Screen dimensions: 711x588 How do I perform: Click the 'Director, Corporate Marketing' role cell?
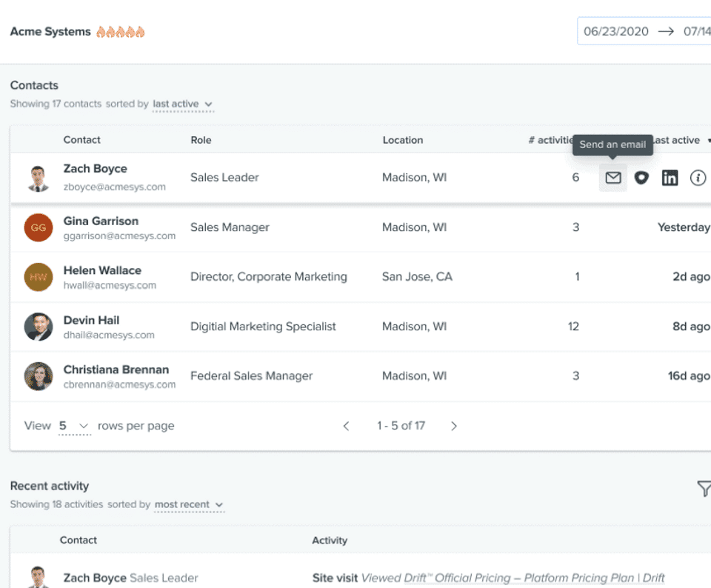click(x=269, y=277)
